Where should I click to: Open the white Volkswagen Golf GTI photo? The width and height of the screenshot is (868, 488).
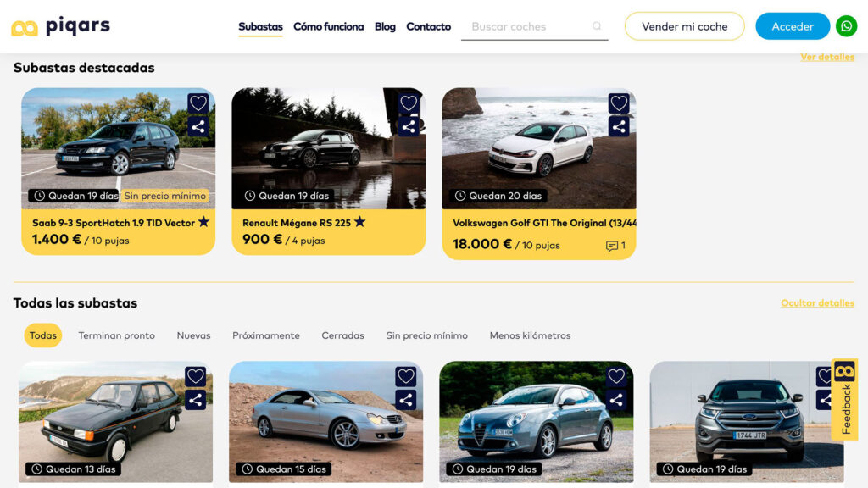(538, 148)
